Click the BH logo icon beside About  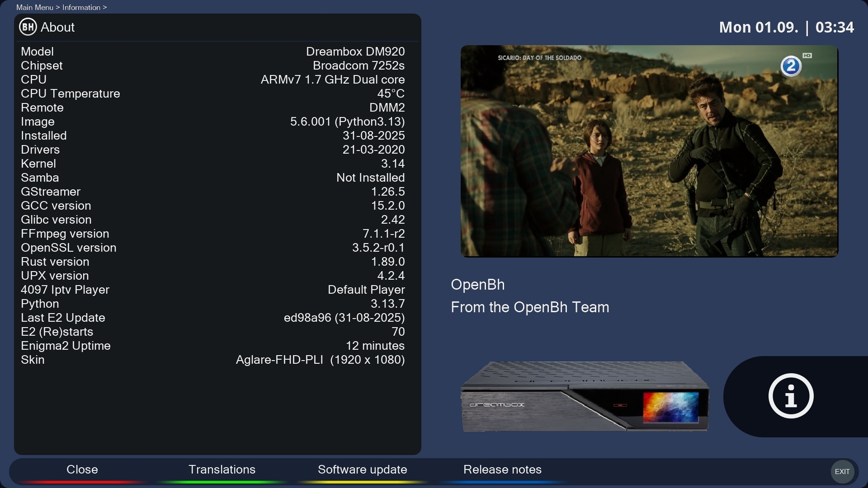[x=28, y=27]
